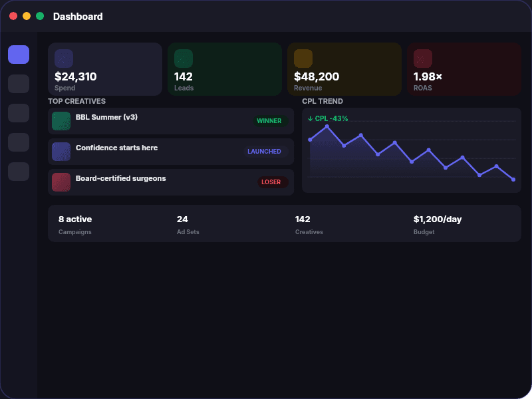The image size is (532, 399).
Task: Minimize the window with yellow button
Action: [x=27, y=16]
